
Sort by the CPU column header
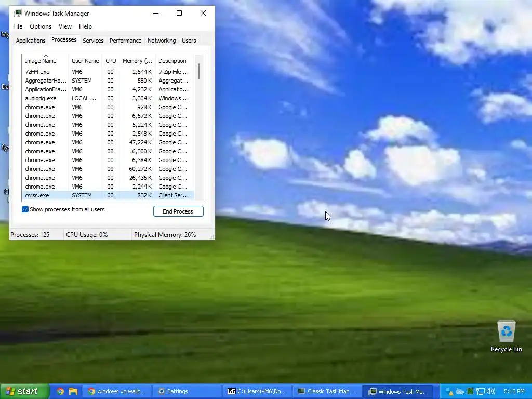(111, 61)
